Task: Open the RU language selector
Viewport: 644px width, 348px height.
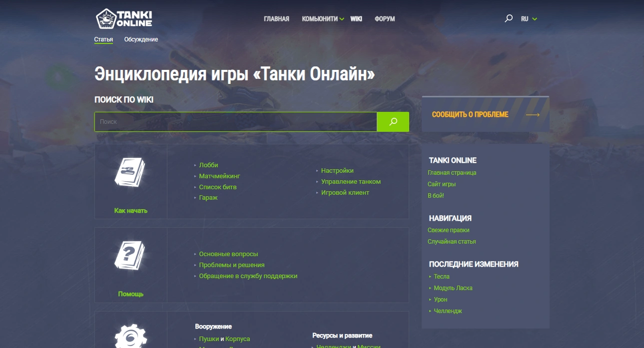Action: (x=529, y=19)
